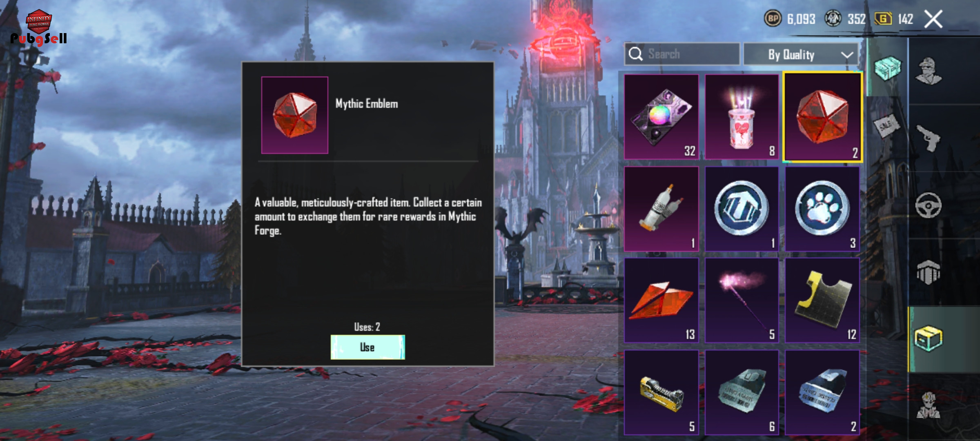Viewport: 980px width, 441px height.
Task: Close the inventory with the X button
Action: pos(933,19)
